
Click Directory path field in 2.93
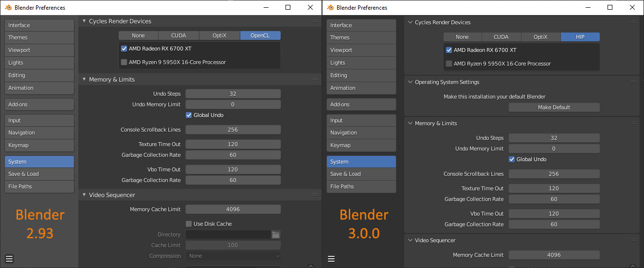228,234
